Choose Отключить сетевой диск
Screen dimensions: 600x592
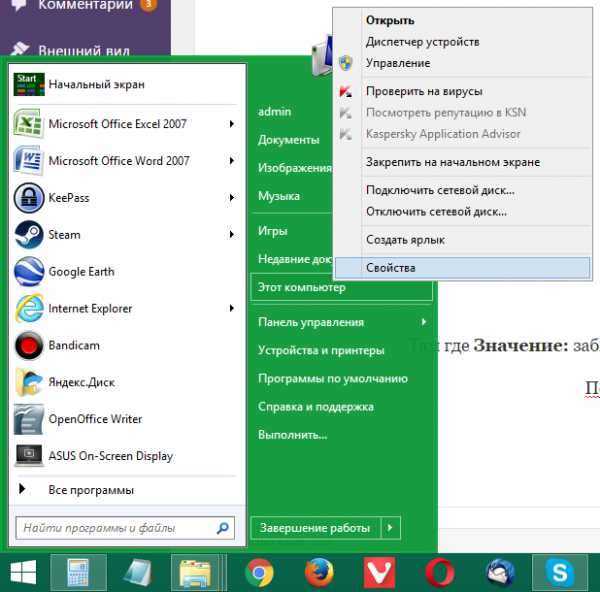point(464,211)
